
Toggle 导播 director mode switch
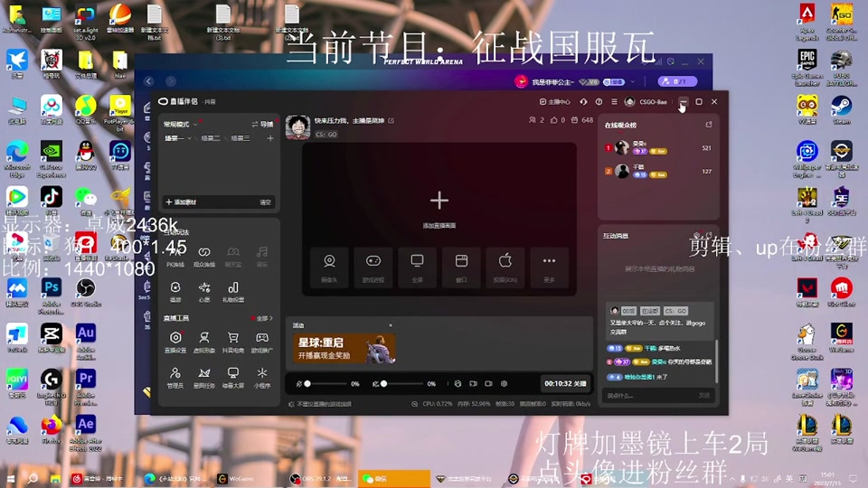click(x=262, y=124)
